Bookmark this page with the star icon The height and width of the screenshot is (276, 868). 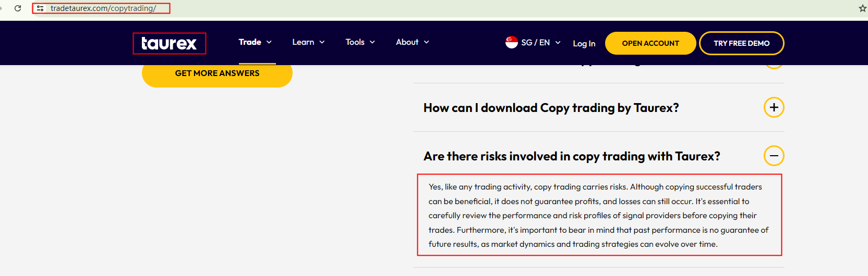pos(862,8)
